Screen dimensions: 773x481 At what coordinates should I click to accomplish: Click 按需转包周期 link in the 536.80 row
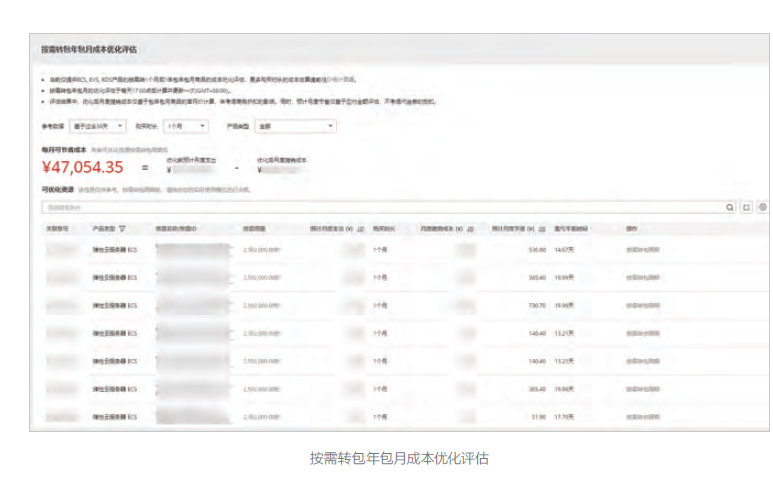[642, 250]
